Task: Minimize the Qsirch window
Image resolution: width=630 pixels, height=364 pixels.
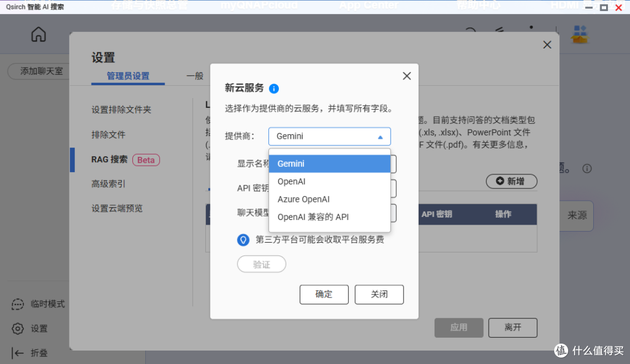Action: point(589,7)
